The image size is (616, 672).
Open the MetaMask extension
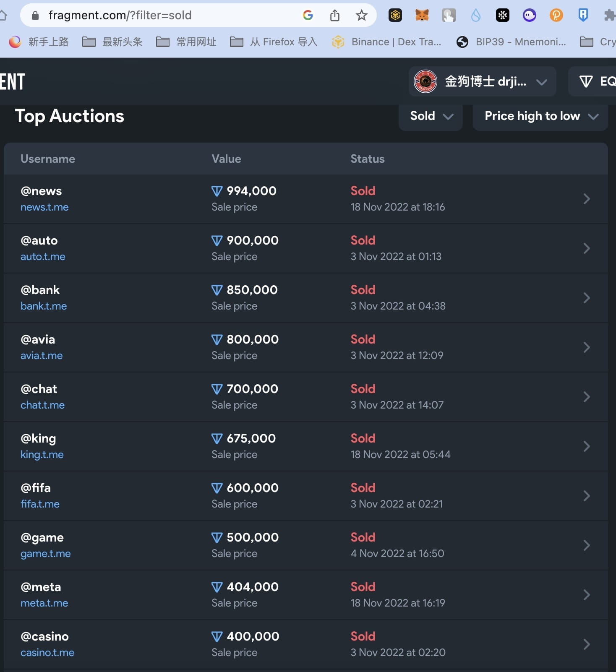coord(422,15)
